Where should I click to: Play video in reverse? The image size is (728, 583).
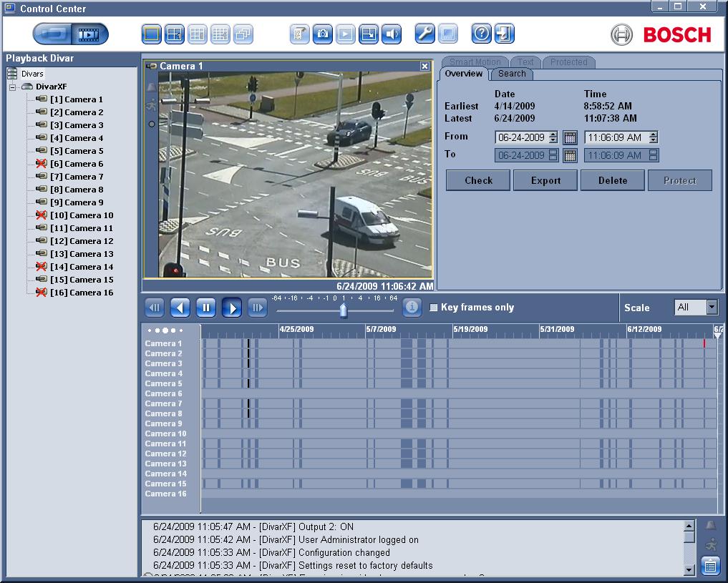[x=180, y=308]
